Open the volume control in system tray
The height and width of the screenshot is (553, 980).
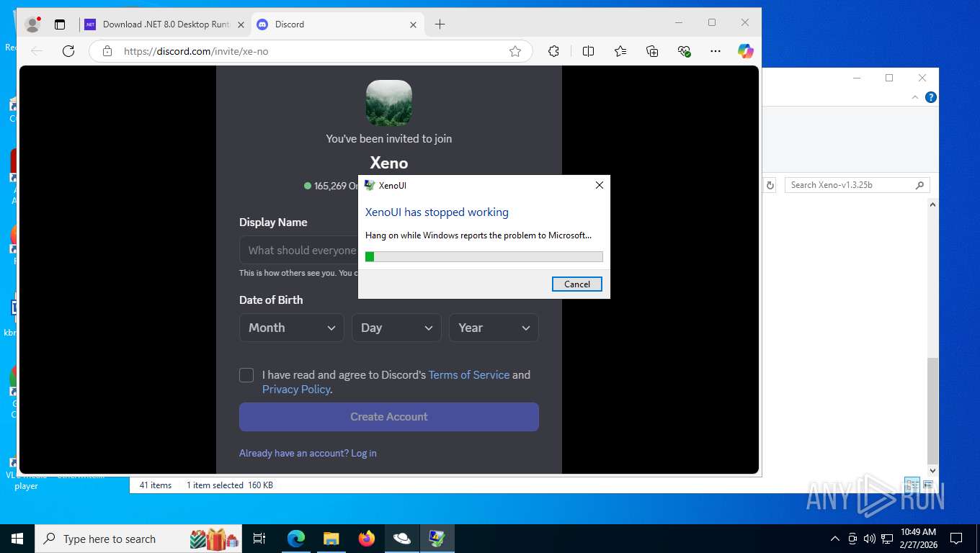tap(869, 539)
